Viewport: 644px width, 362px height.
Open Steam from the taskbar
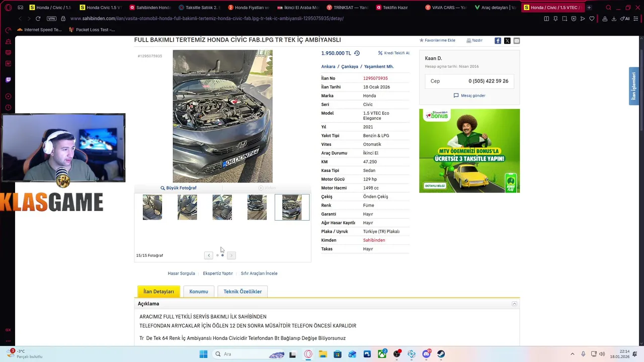441,354
